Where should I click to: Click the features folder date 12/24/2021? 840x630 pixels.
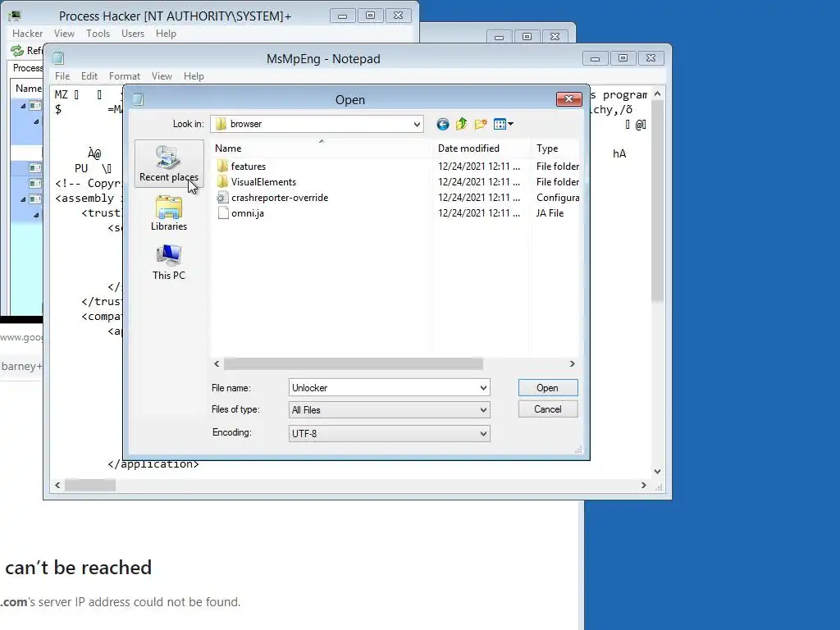point(478,166)
